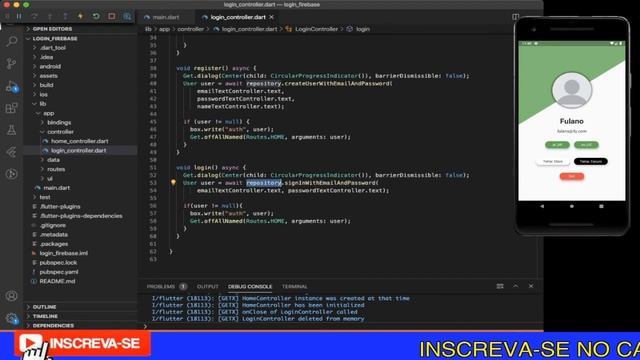Expand the data folder

point(53,160)
